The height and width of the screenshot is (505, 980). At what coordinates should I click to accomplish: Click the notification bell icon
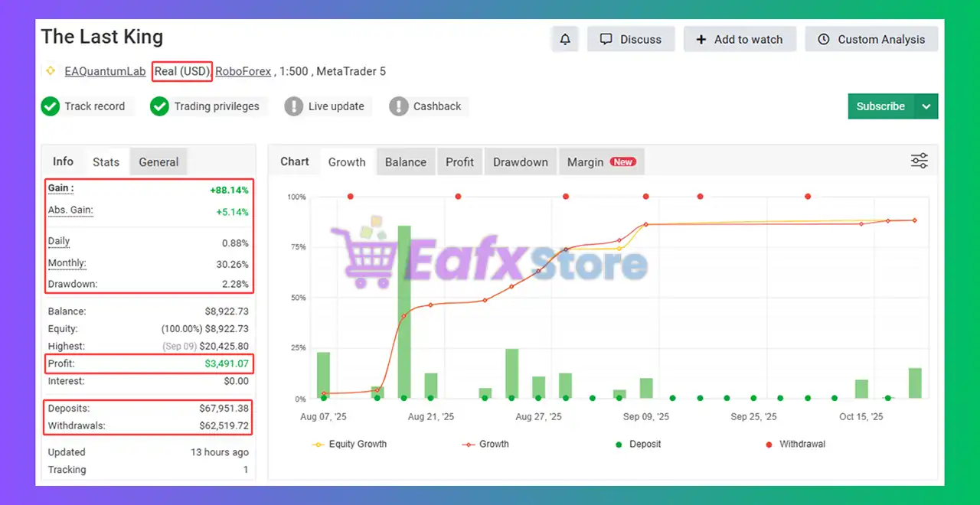565,39
